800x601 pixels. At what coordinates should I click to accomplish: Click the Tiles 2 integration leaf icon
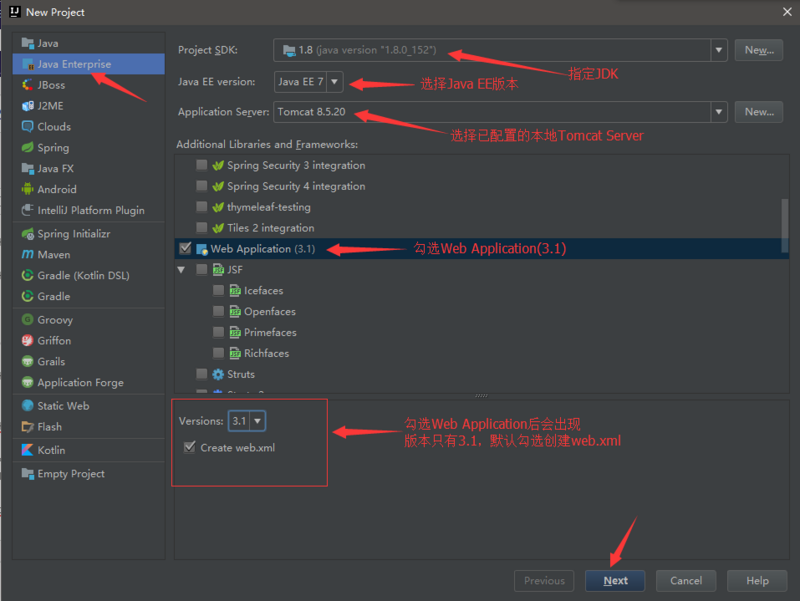pyautogui.click(x=218, y=228)
